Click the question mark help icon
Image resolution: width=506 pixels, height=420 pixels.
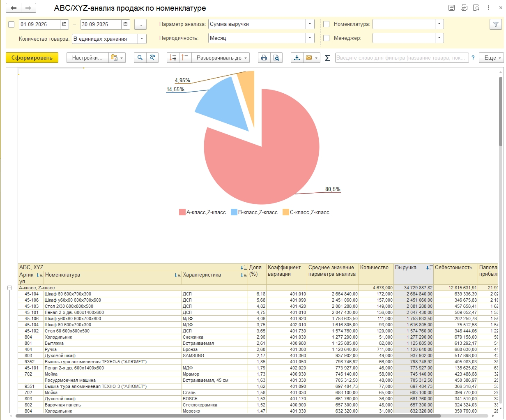point(473,58)
